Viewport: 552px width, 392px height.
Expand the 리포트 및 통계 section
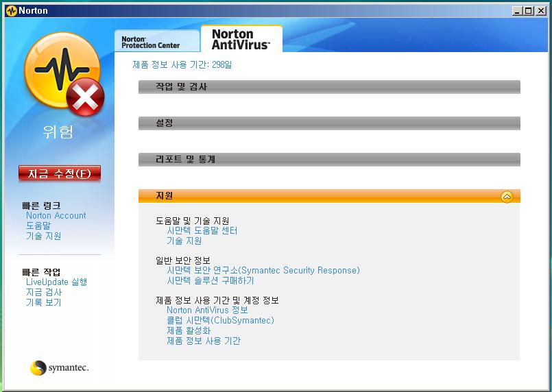[x=329, y=160]
